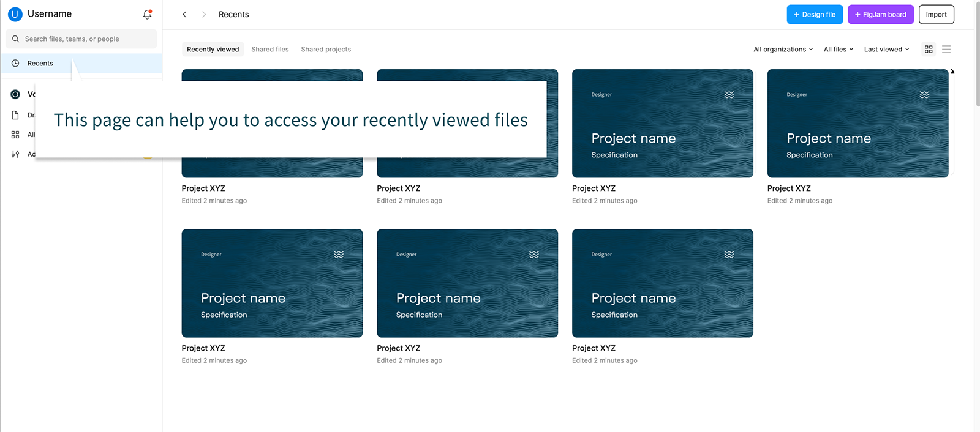The height and width of the screenshot is (432, 980).
Task: Expand the All files filter dropdown
Action: (839, 49)
